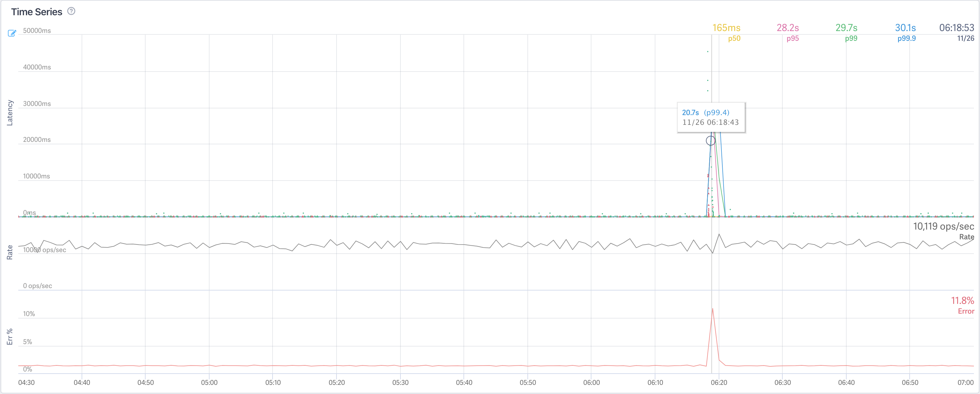Click the 06:18:53 timestamp readout
Viewport: 980px width, 394px height.
click(957, 28)
